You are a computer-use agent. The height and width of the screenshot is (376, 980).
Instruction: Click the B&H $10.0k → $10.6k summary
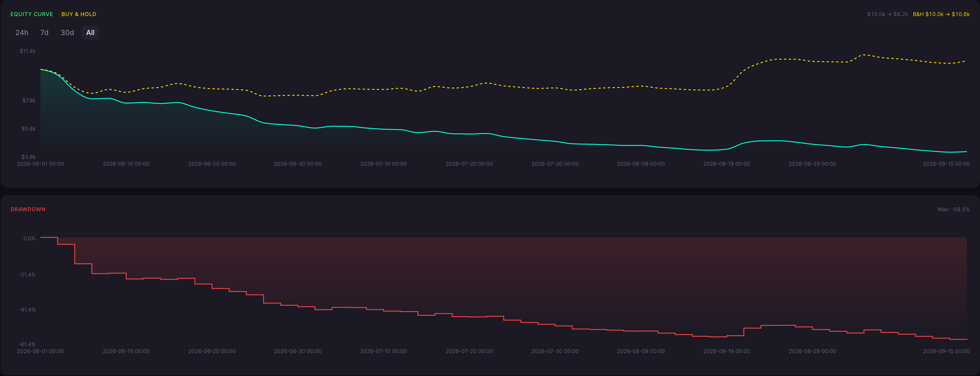click(941, 14)
